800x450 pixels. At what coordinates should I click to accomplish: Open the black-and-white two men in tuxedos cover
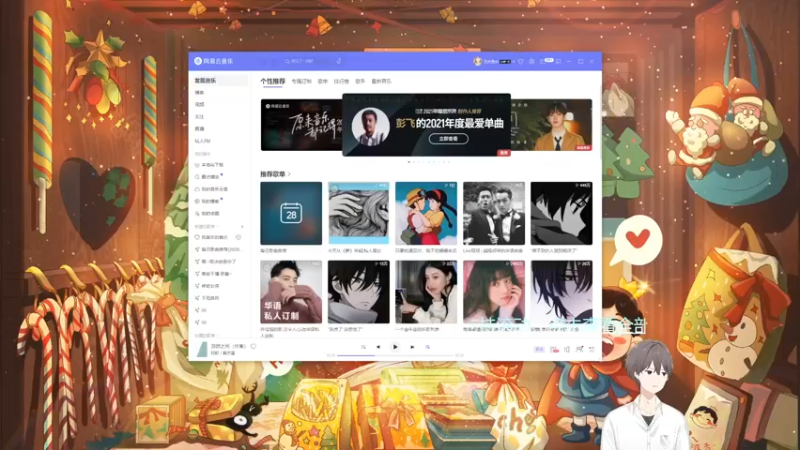tap(494, 213)
